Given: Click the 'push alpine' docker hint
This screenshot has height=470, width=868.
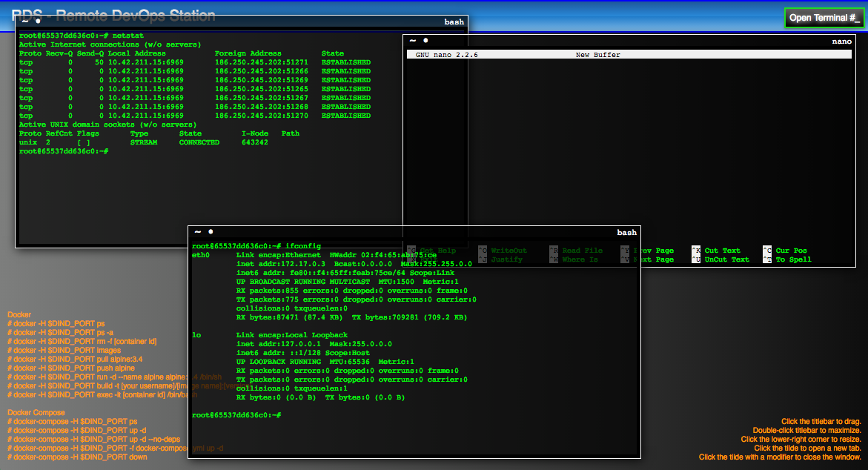Looking at the screenshot, I should (71, 368).
